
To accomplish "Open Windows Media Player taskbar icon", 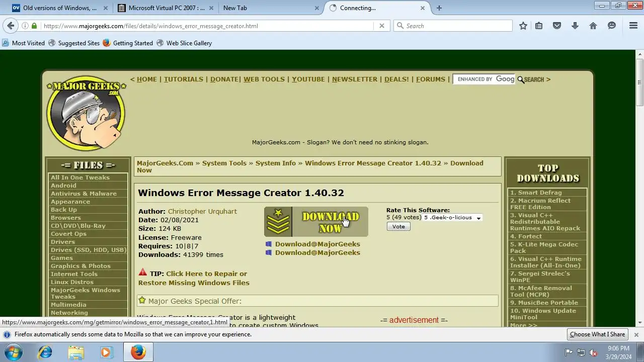I will [x=106, y=352].
